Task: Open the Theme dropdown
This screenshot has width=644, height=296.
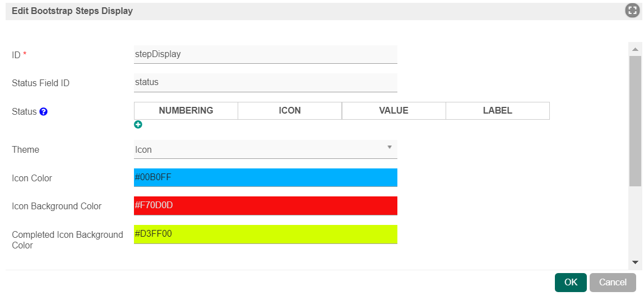Action: [x=265, y=149]
